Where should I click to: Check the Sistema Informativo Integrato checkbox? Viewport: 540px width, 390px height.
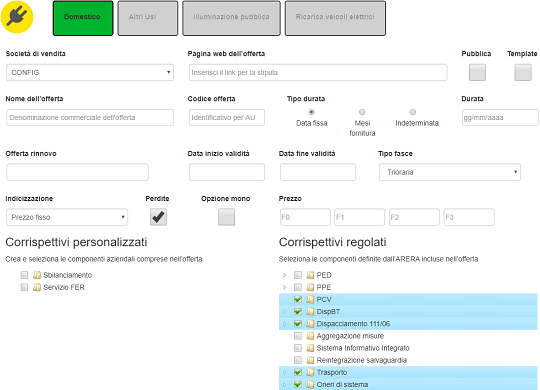pyautogui.click(x=298, y=348)
